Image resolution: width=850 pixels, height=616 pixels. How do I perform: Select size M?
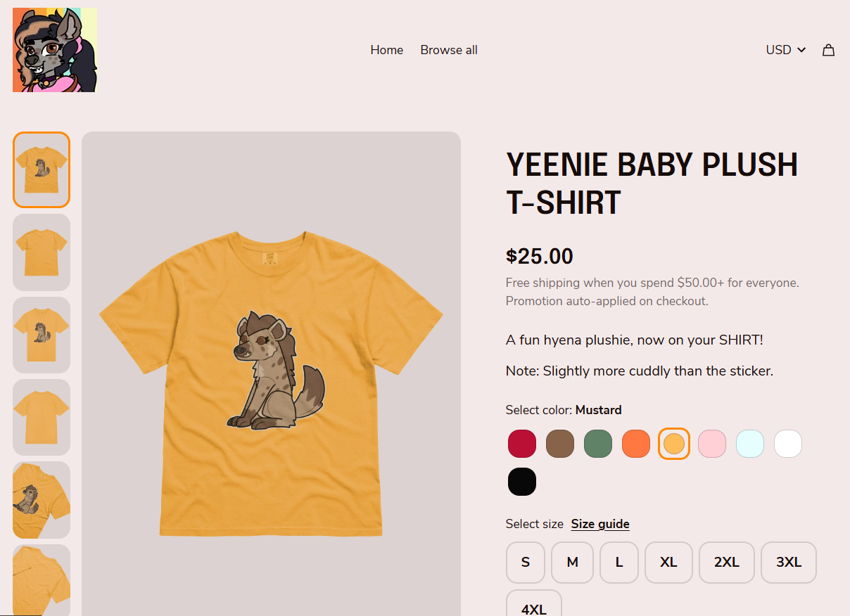pos(572,562)
